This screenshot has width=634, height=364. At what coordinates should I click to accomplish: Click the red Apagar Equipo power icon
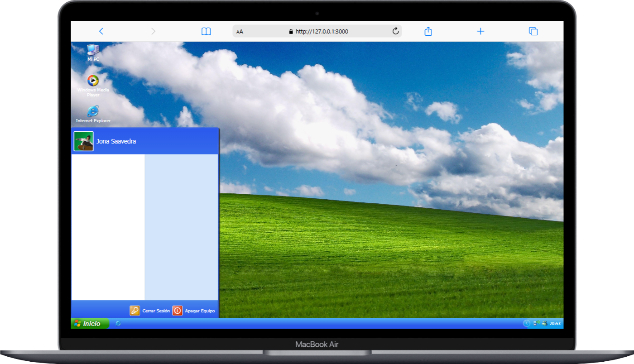coord(178,311)
